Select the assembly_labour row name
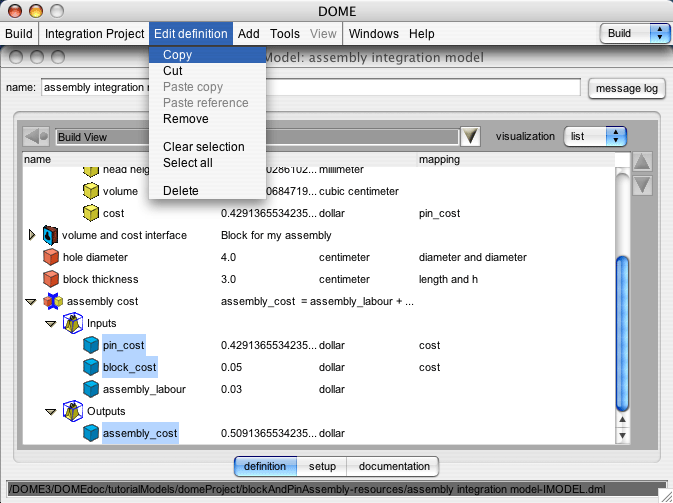The height and width of the screenshot is (503, 673). tap(144, 389)
